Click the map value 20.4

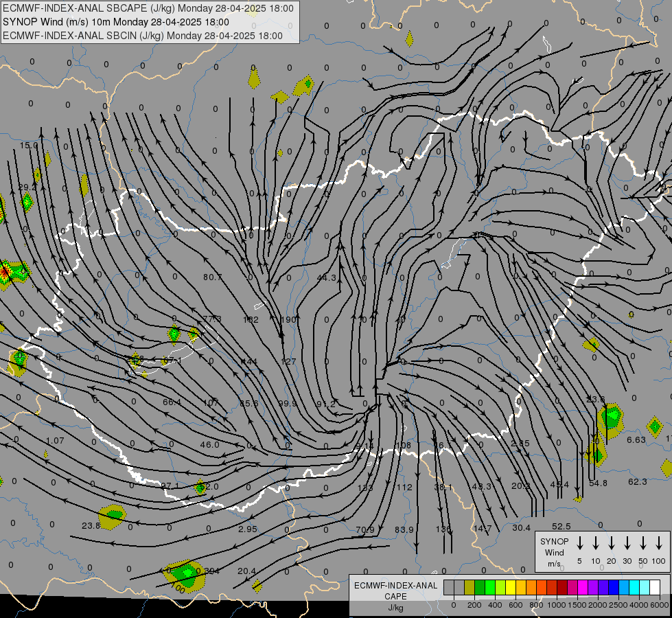point(246,571)
